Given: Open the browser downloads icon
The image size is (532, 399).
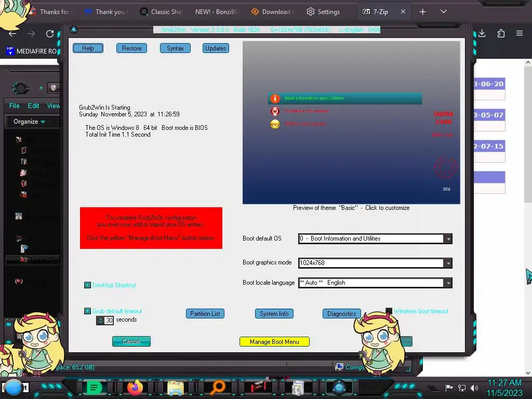Looking at the screenshot, I should pos(482,33).
